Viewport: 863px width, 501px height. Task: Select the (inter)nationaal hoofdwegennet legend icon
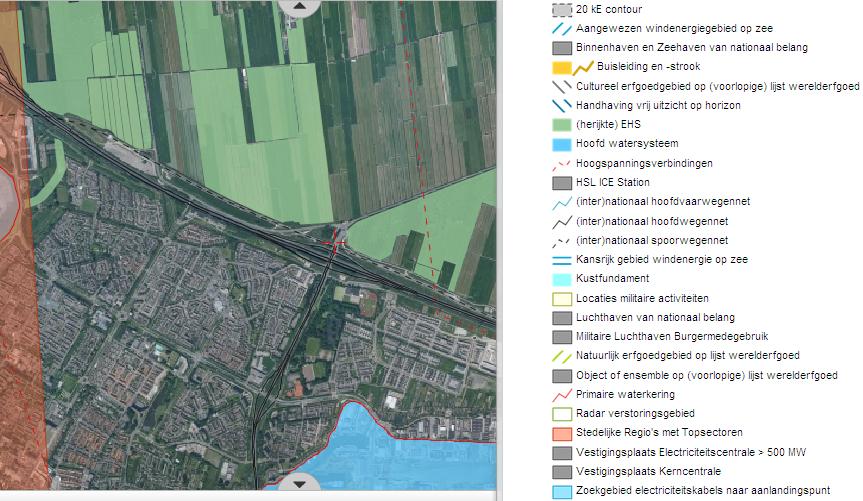pos(562,222)
